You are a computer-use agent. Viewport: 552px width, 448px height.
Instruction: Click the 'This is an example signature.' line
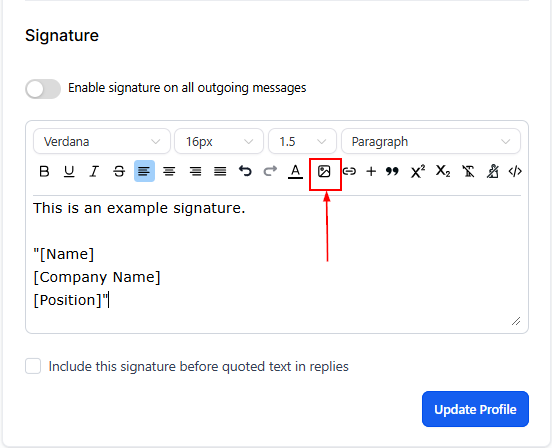pyautogui.click(x=139, y=208)
